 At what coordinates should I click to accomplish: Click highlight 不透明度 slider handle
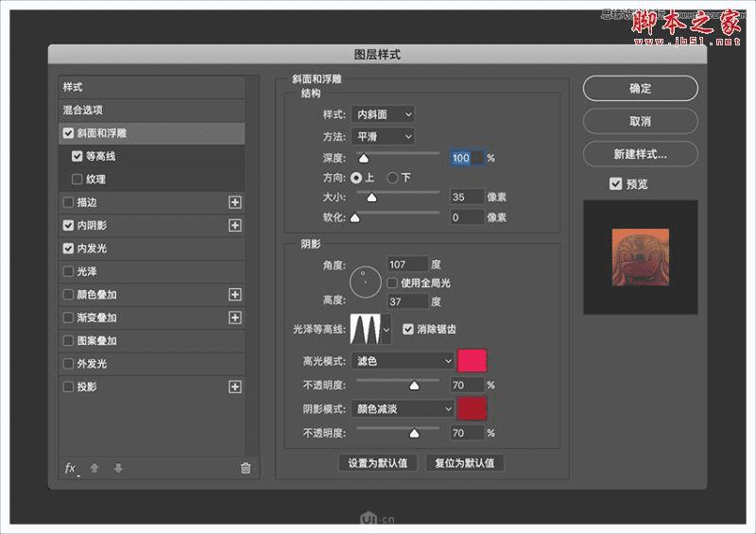[x=414, y=386]
